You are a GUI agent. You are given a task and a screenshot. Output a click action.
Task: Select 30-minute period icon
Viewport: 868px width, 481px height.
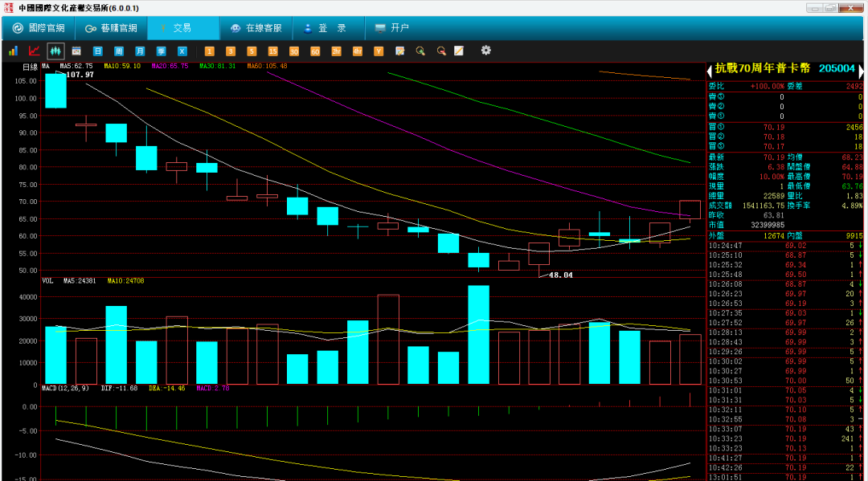294,51
